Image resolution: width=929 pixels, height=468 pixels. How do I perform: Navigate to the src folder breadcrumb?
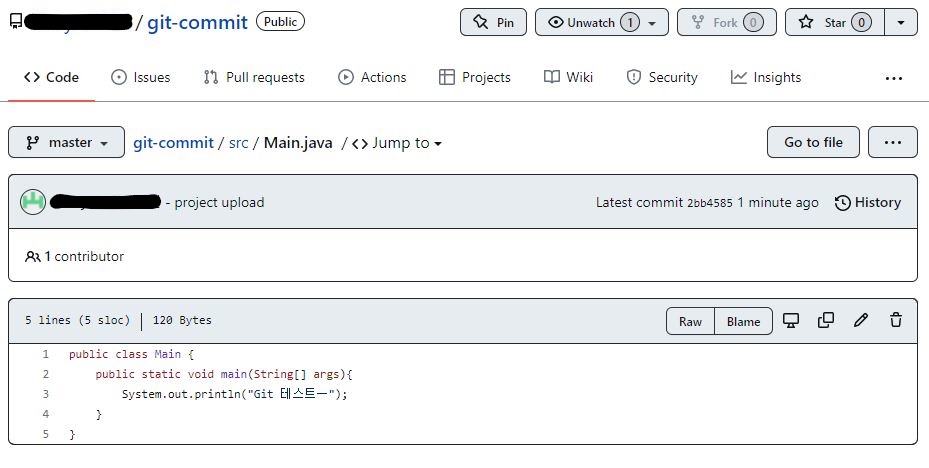238,143
